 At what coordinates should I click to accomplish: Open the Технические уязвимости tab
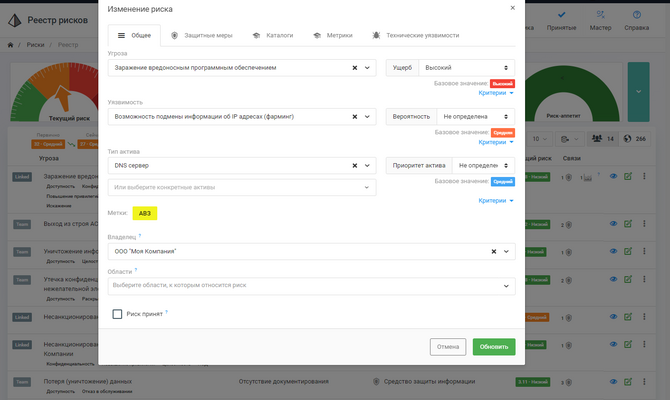(416, 35)
